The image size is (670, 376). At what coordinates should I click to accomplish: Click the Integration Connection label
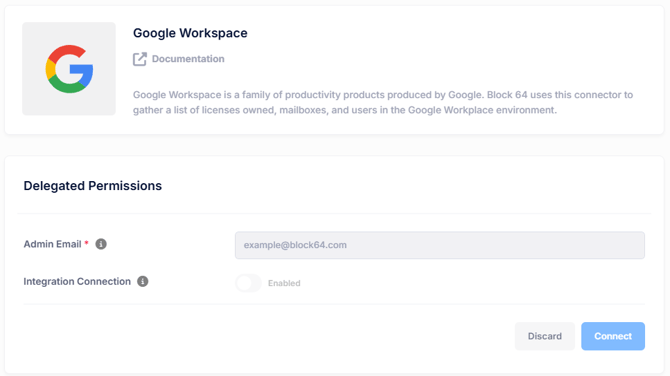(x=77, y=282)
